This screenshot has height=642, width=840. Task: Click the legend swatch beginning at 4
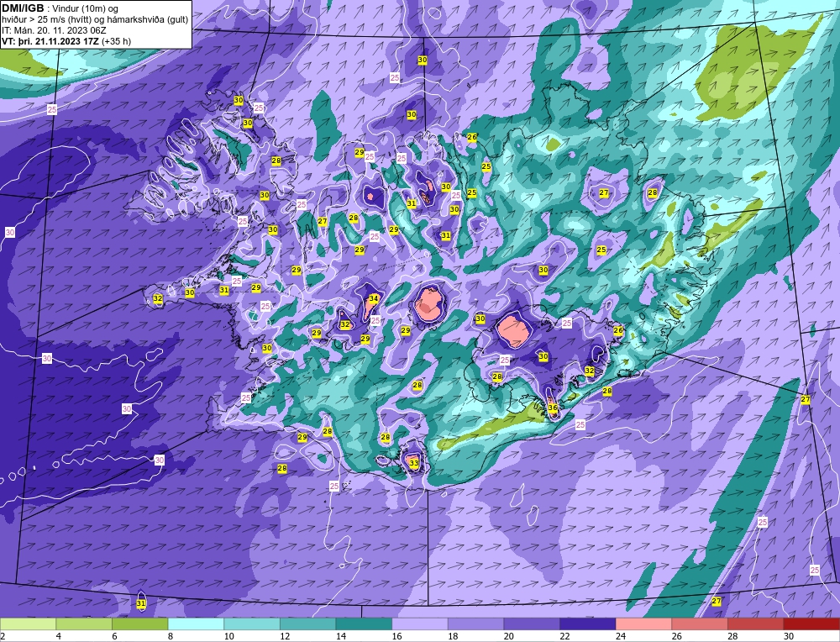[83, 624]
